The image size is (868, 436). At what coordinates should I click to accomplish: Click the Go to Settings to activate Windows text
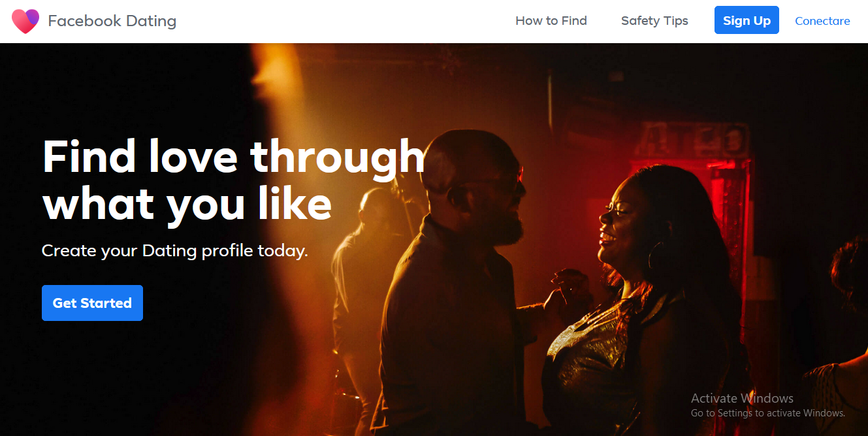click(768, 413)
